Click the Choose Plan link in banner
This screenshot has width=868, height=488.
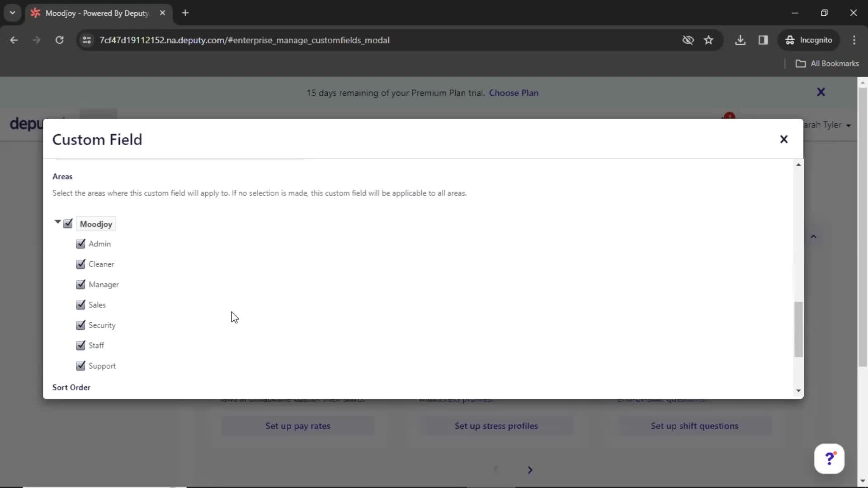tap(514, 93)
